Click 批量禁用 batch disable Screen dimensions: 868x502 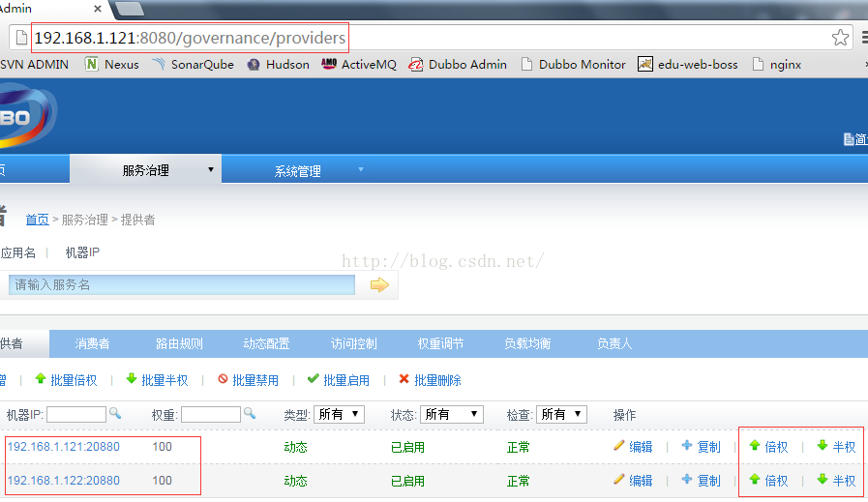click(x=248, y=380)
